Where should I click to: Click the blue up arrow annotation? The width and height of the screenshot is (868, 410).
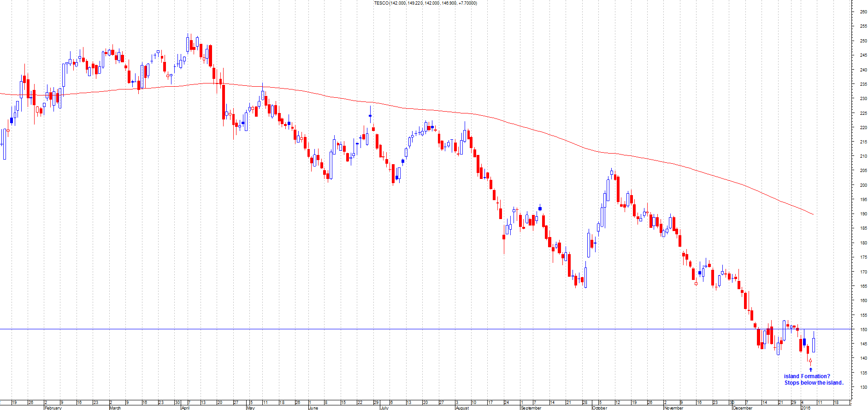(810, 369)
